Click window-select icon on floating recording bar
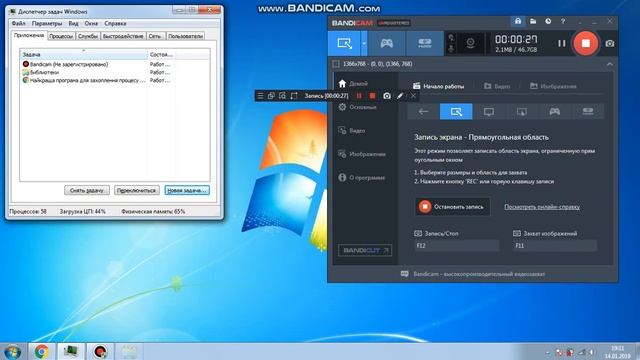The width and height of the screenshot is (640, 360). (x=271, y=96)
